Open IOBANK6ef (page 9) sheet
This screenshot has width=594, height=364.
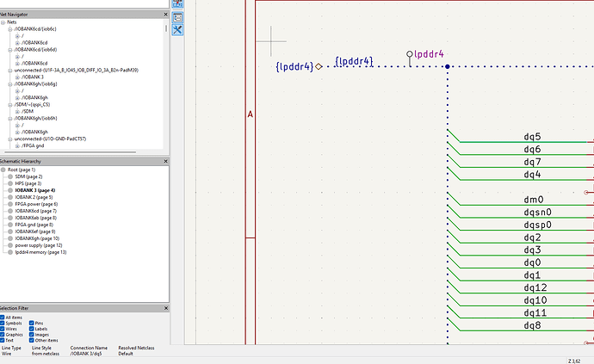click(35, 231)
